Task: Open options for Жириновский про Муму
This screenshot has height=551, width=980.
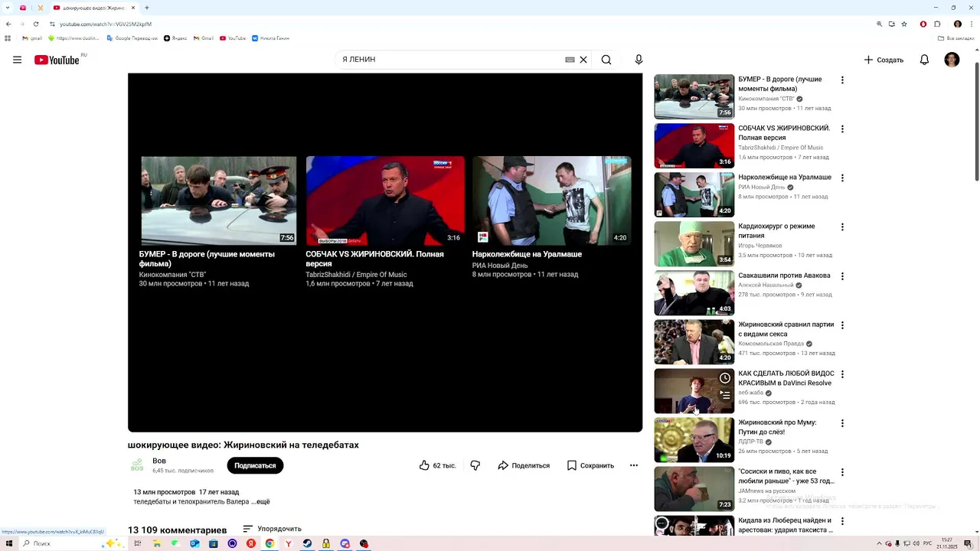Action: coord(842,423)
